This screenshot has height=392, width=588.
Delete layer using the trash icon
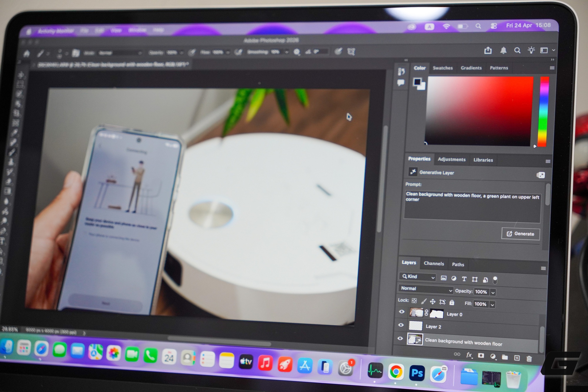[529, 359]
